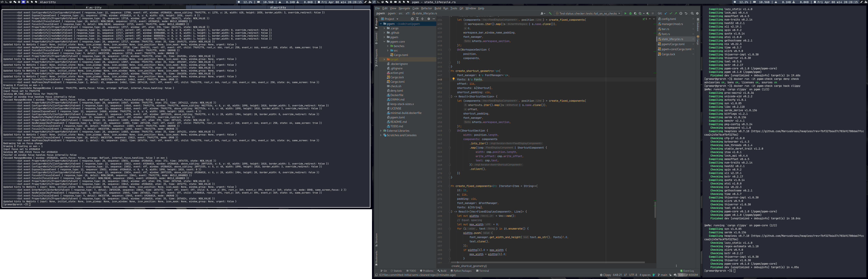The height and width of the screenshot is (279, 868).
Task: Click Git update project arrow icon
Action: [x=666, y=14]
